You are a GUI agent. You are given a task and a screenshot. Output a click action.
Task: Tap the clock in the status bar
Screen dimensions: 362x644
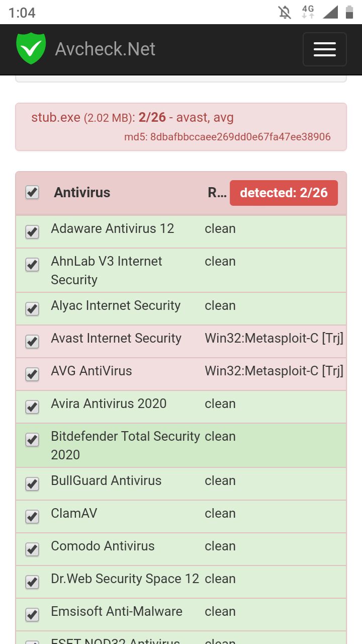(x=22, y=13)
